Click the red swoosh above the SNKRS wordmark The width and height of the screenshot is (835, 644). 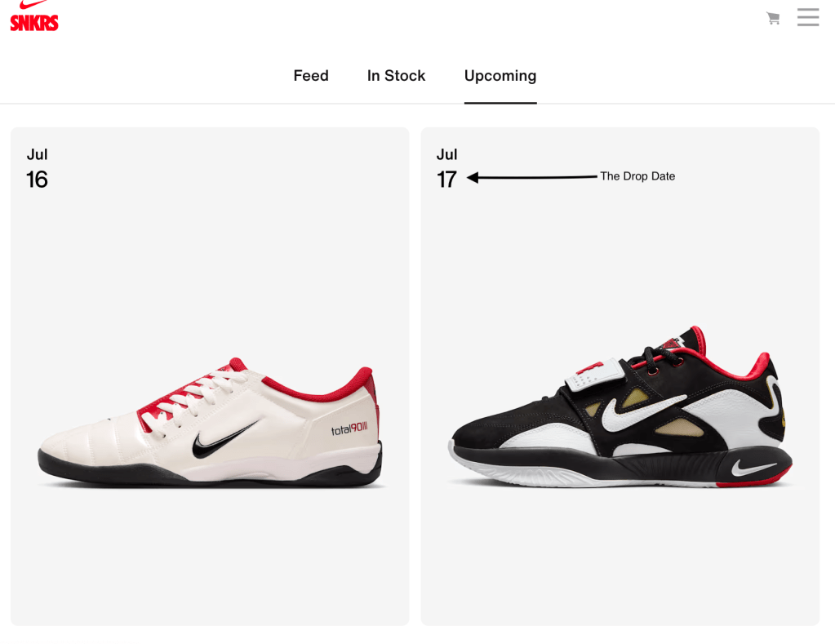pos(33,5)
